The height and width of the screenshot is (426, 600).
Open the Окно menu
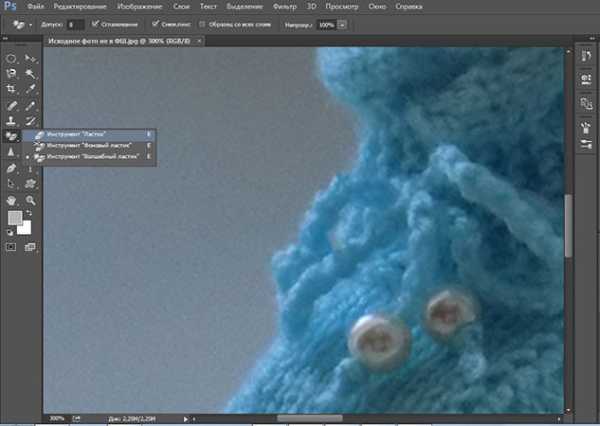coord(377,6)
